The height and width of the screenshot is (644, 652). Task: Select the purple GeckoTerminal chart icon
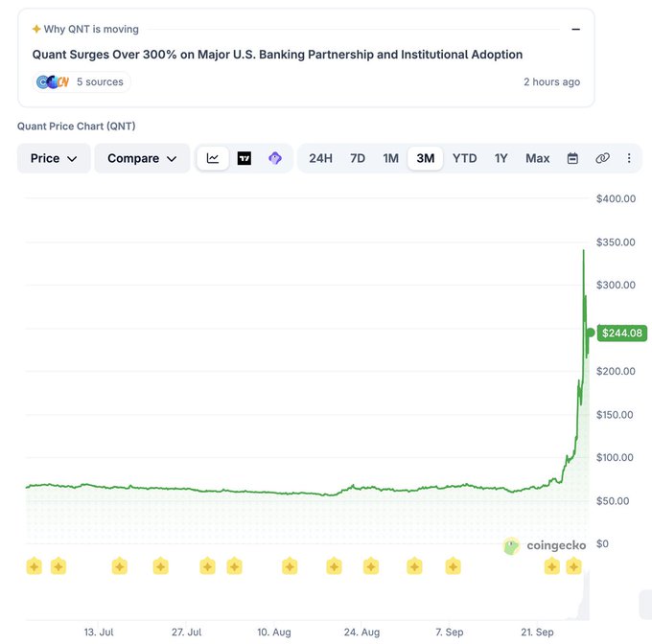click(x=275, y=158)
